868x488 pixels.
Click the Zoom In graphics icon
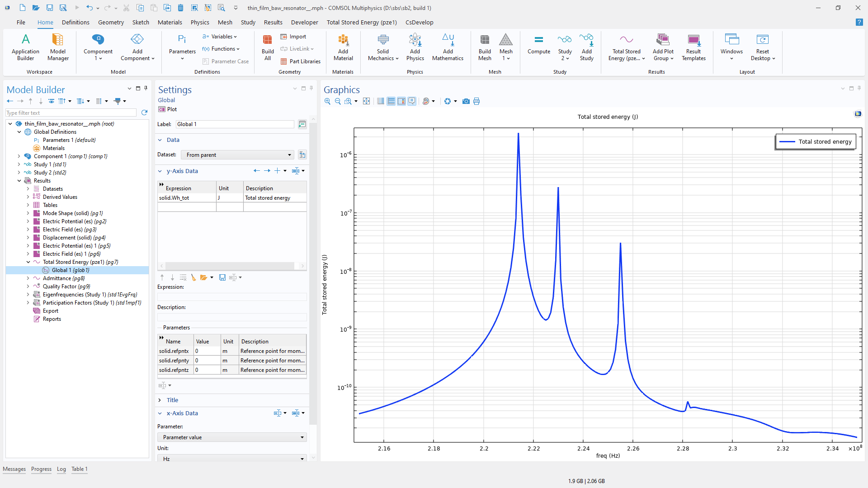point(327,101)
